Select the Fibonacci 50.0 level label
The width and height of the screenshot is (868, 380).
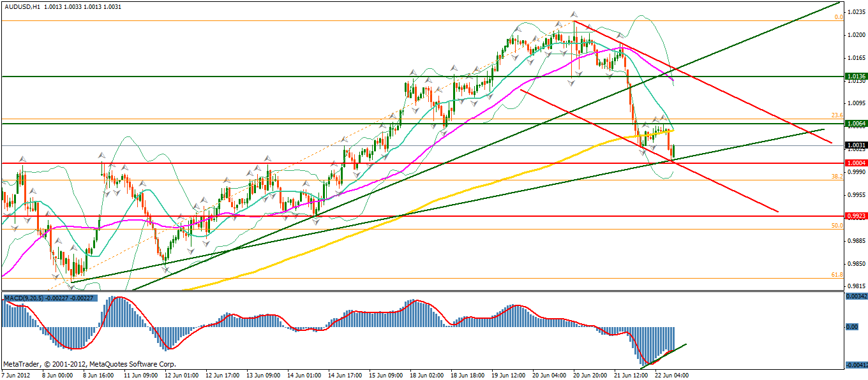coord(837,226)
